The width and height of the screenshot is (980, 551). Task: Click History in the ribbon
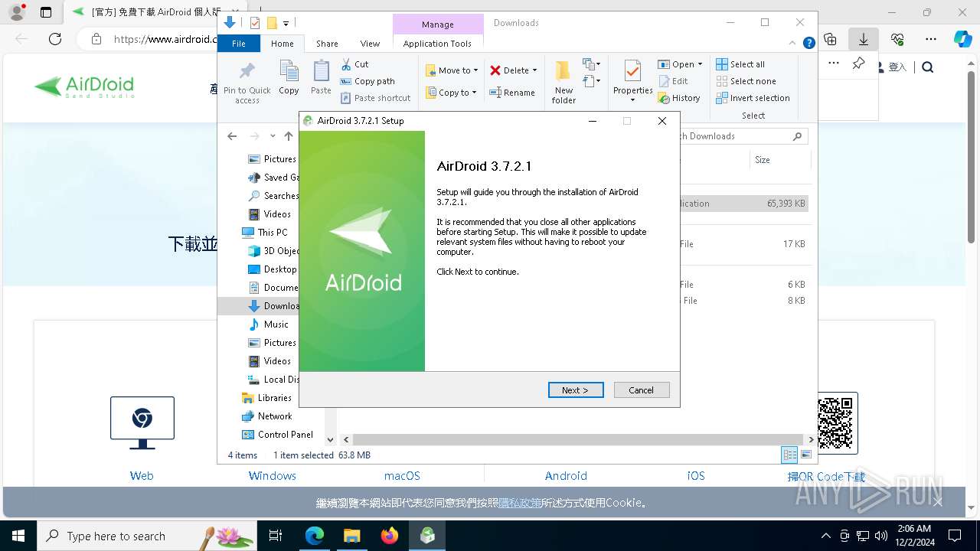pos(679,98)
